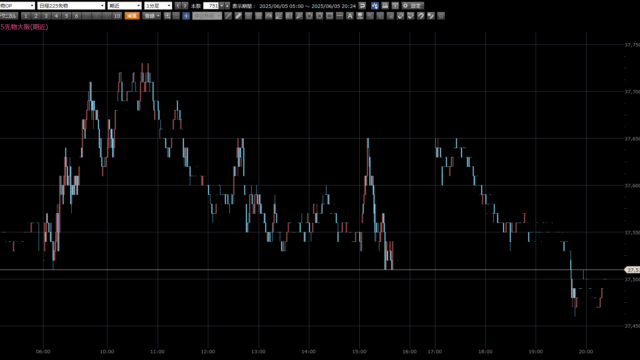
Task: Click the 15:00 time axis label
Action: (359, 351)
